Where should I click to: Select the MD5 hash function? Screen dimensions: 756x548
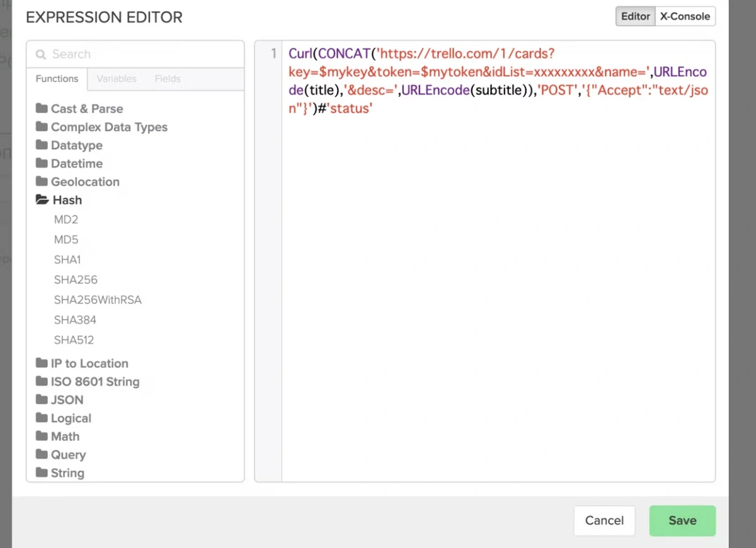point(66,240)
